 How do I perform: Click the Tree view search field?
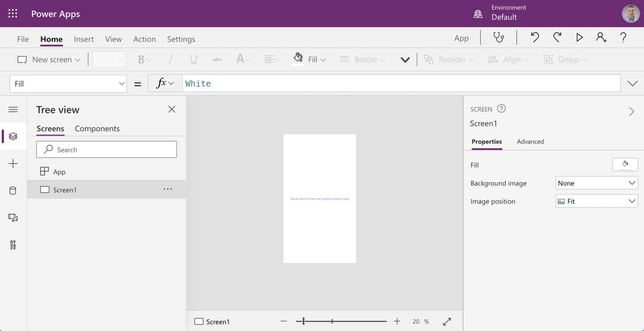107,150
